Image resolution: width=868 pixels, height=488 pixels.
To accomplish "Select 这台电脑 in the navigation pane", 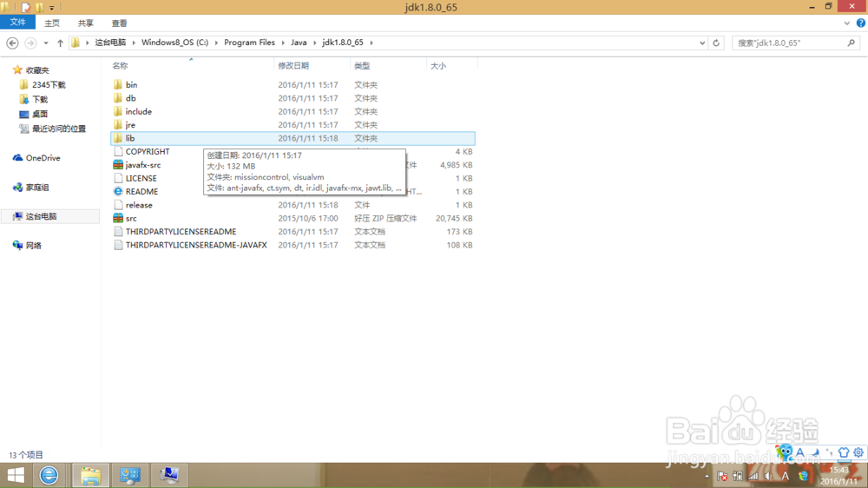I will tap(41, 216).
